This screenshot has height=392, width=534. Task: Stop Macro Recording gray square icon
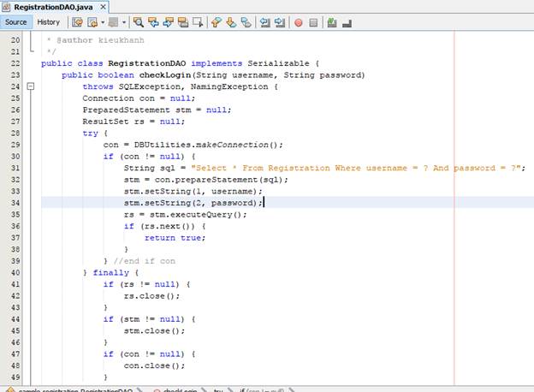click(x=313, y=23)
